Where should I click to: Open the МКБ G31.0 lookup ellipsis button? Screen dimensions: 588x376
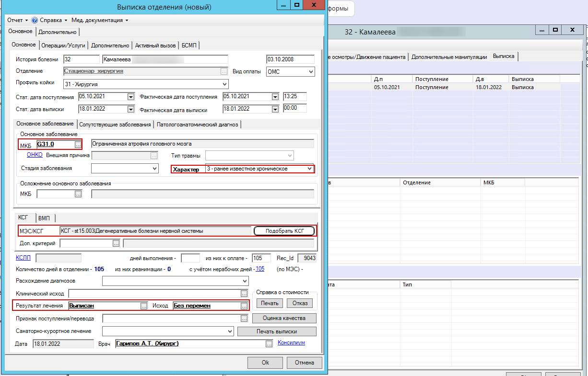tap(78, 144)
